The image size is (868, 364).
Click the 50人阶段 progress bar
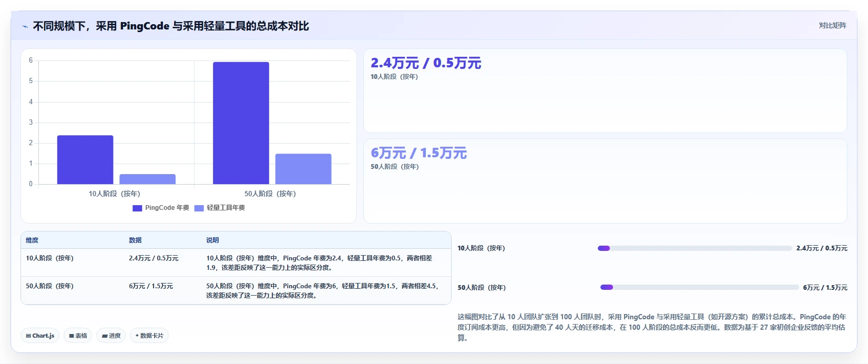click(x=699, y=287)
